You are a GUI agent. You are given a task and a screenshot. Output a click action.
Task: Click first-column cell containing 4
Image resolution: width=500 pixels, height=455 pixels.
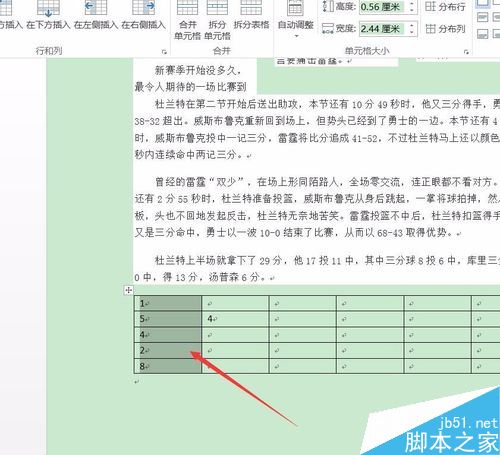(168, 335)
